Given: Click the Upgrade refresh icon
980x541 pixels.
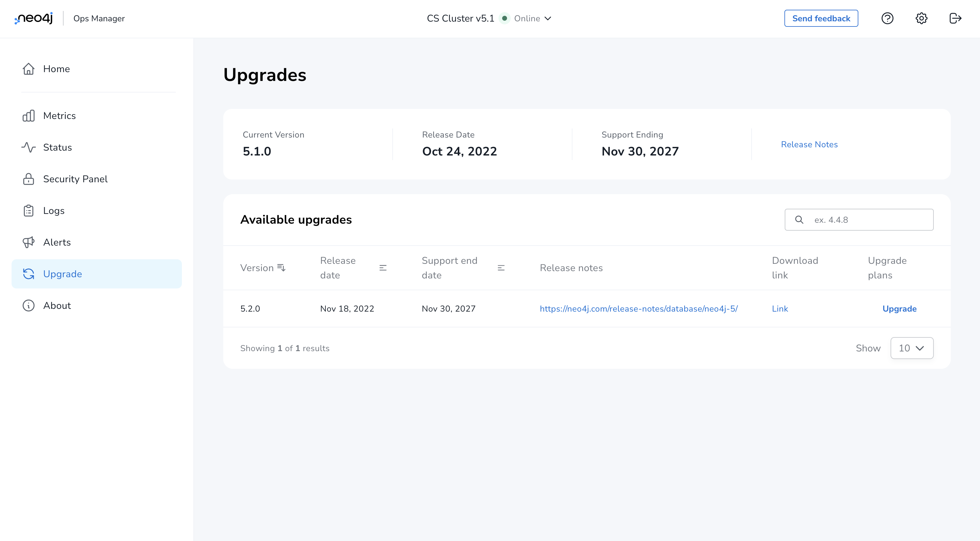Looking at the screenshot, I should pos(29,274).
